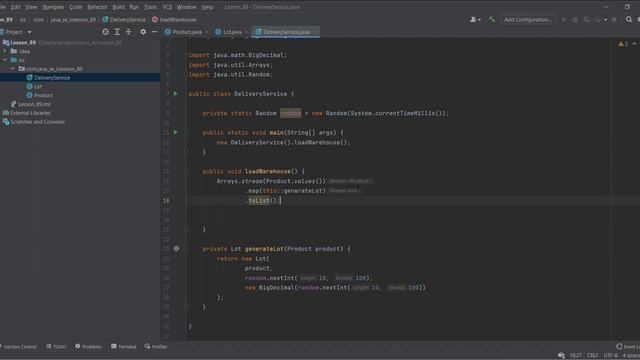Click the Run with Coverage icon

coord(587,20)
